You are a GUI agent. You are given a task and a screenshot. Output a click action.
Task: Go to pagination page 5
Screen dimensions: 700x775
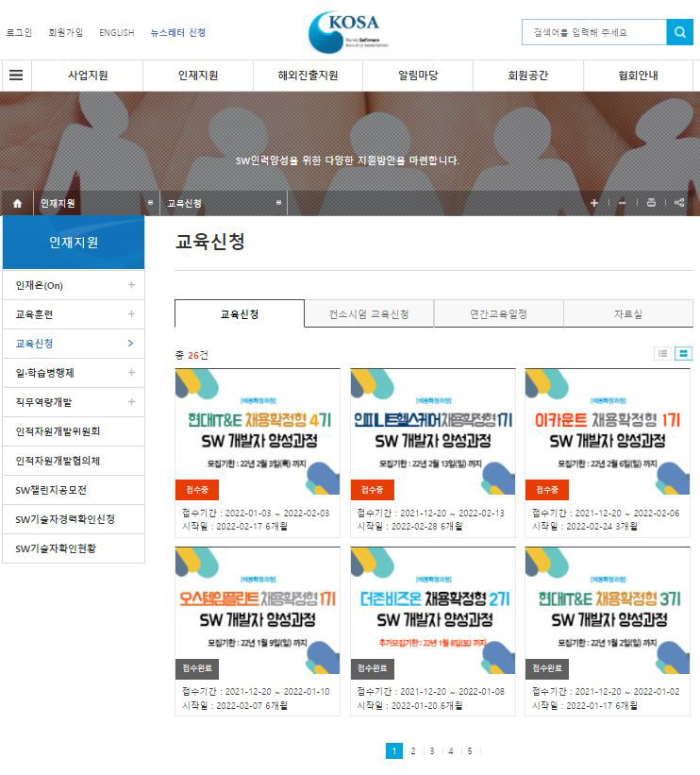(x=469, y=750)
